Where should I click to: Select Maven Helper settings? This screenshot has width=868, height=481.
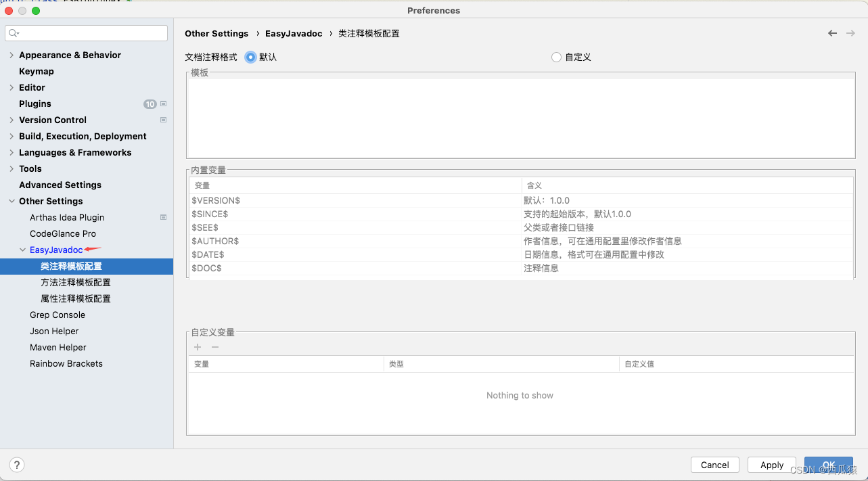[x=58, y=347]
